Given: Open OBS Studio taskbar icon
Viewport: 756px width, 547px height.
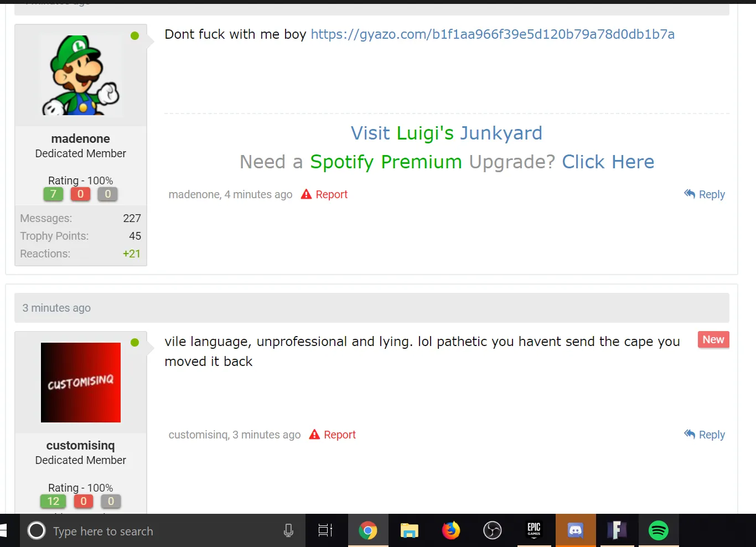Looking at the screenshot, I should 493,530.
